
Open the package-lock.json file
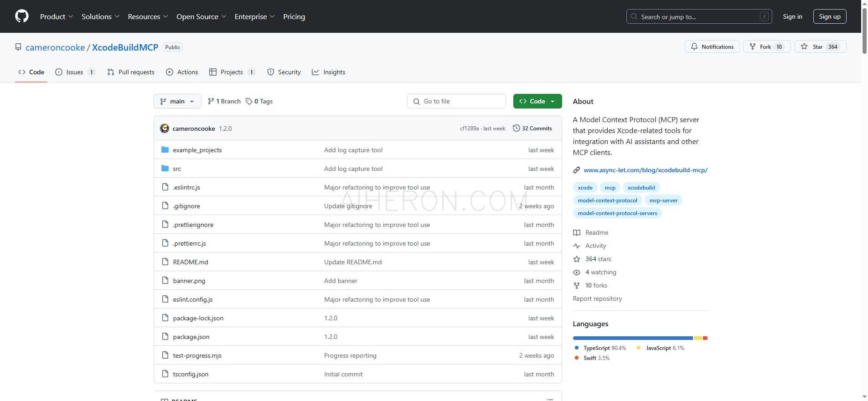pos(198,318)
